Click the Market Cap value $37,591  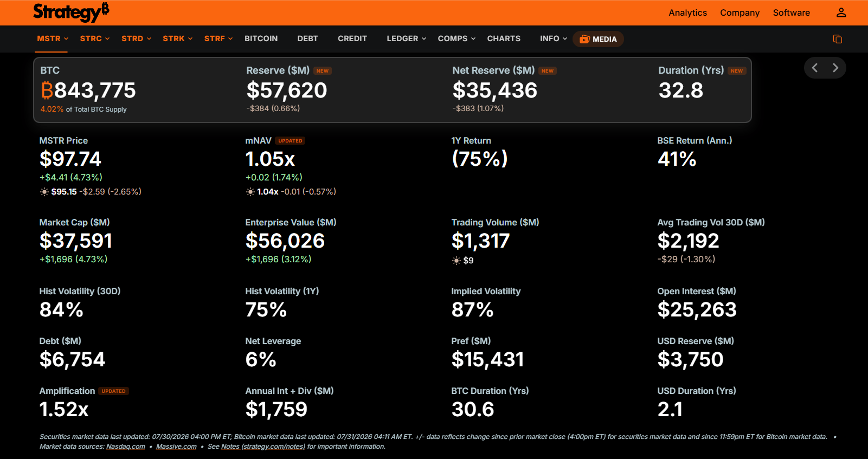[76, 241]
